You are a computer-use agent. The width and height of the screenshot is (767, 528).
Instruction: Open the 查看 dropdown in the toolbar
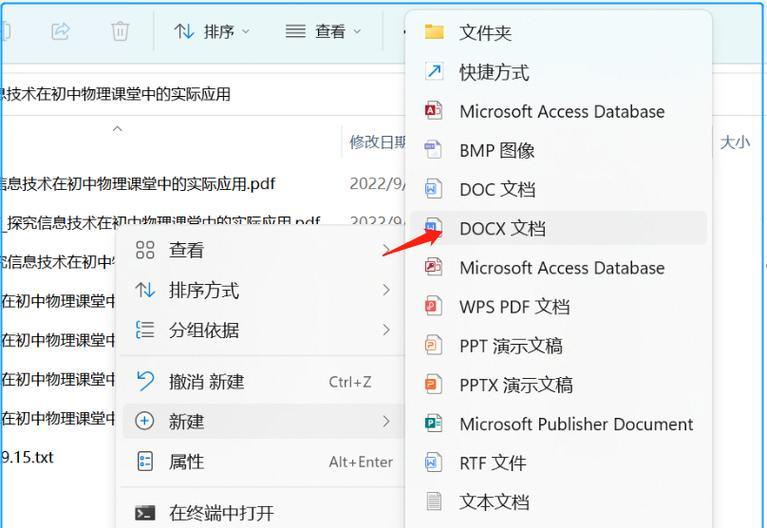[x=323, y=32]
